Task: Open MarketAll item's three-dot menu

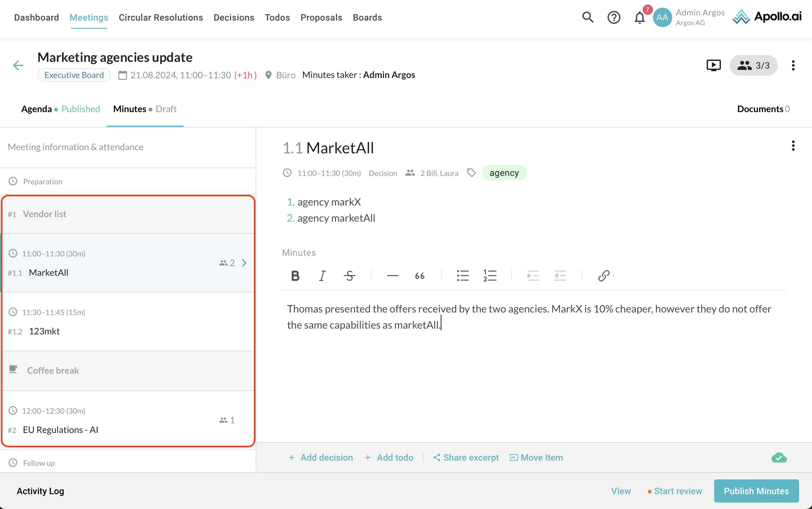Action: click(x=793, y=146)
